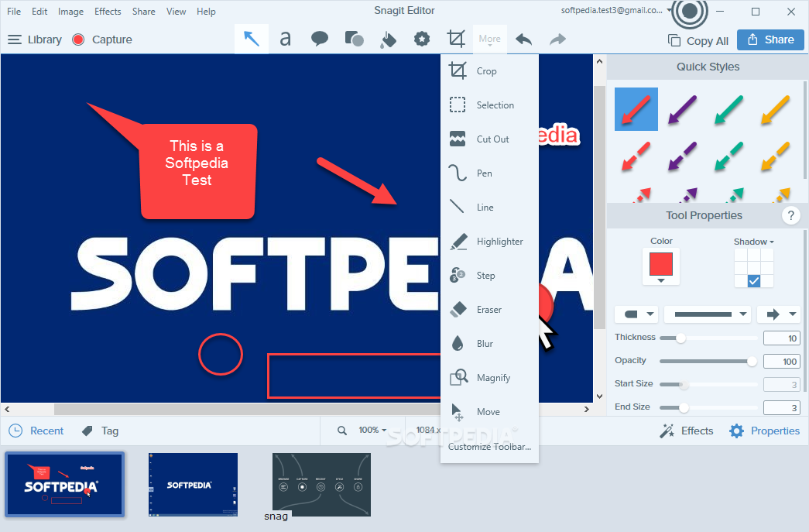Viewport: 809px width, 532px height.
Task: Open the second Softpedia desktop thumbnail
Action: tap(193, 485)
